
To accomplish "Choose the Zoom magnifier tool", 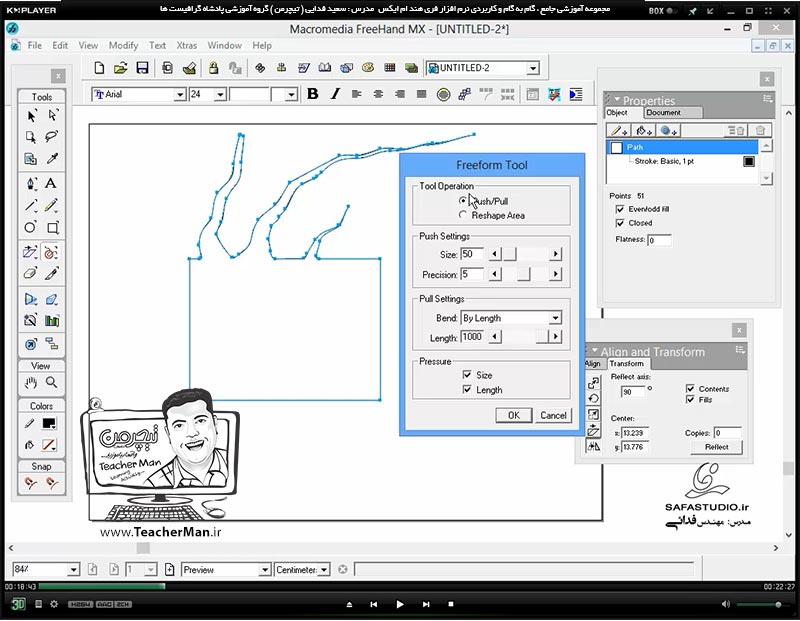I will 52,382.
